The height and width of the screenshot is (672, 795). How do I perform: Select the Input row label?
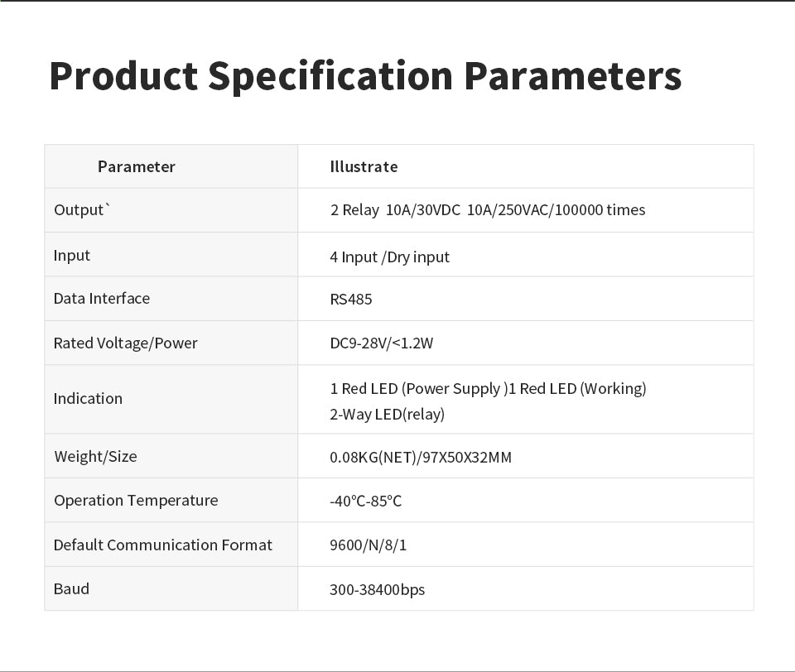pos(71,256)
